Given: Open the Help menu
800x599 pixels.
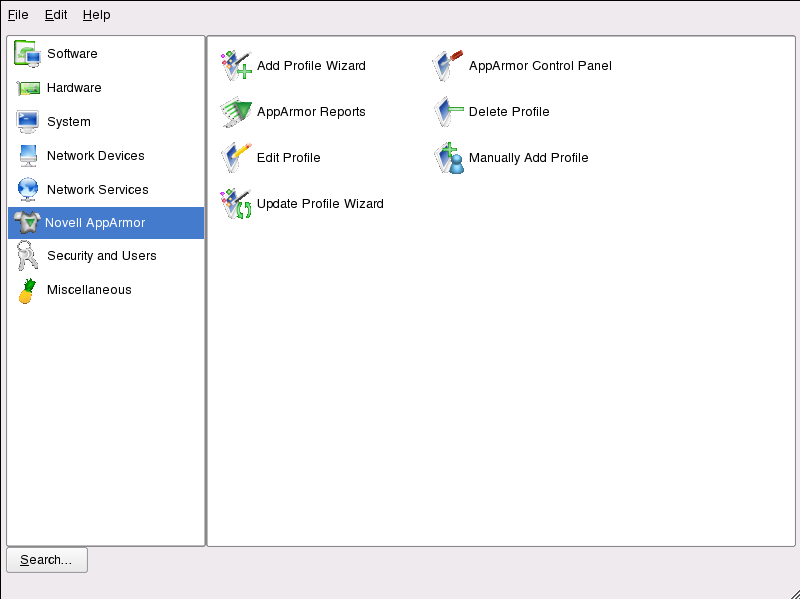Looking at the screenshot, I should (96, 15).
